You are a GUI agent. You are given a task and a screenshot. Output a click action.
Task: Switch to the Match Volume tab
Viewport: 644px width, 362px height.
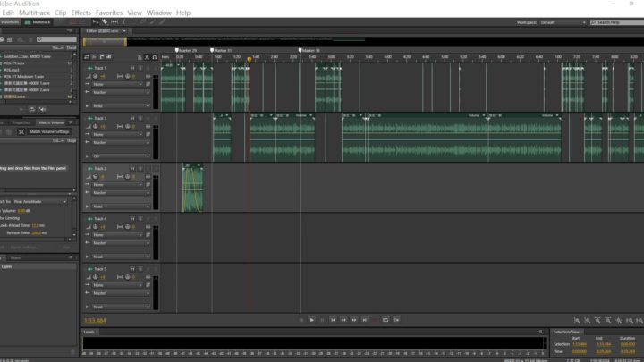point(50,122)
